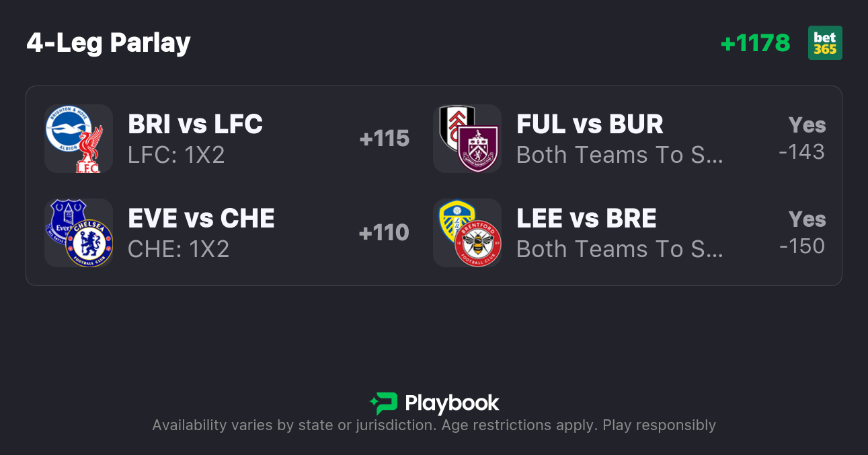Click the Everton and Chelsea crests icon
Viewport: 868px width, 455px height.
click(x=78, y=233)
